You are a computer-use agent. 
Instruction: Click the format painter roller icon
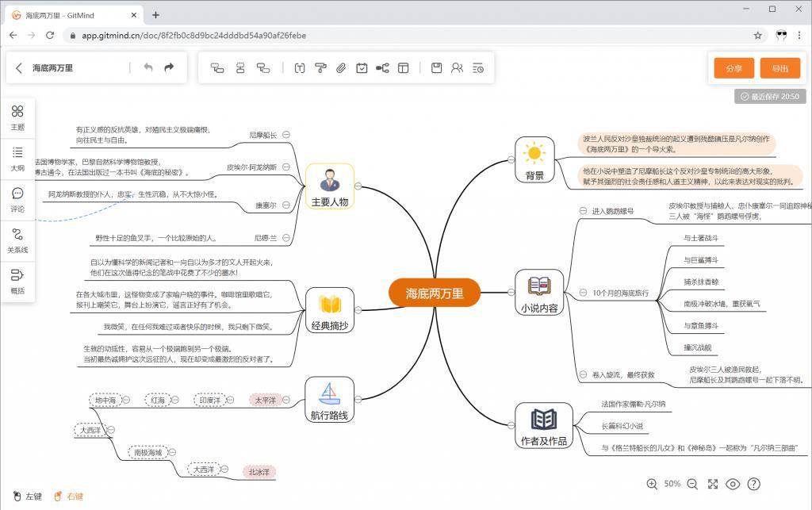click(320, 68)
